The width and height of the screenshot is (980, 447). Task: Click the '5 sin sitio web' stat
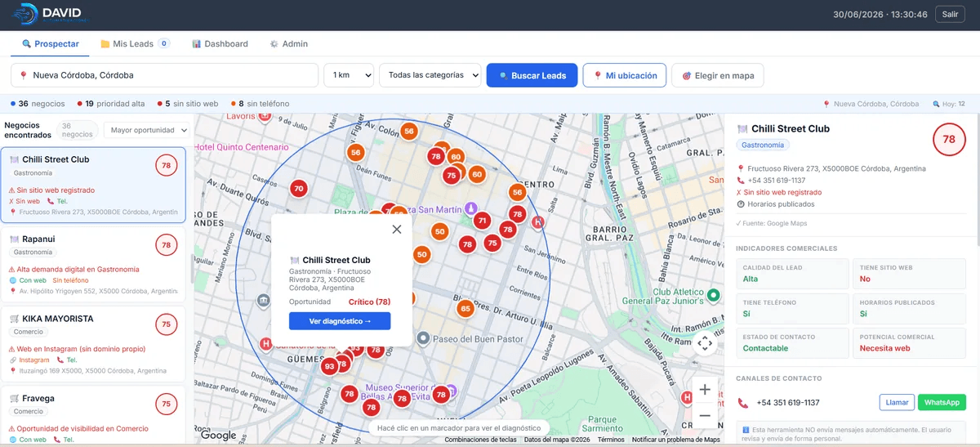point(187,104)
